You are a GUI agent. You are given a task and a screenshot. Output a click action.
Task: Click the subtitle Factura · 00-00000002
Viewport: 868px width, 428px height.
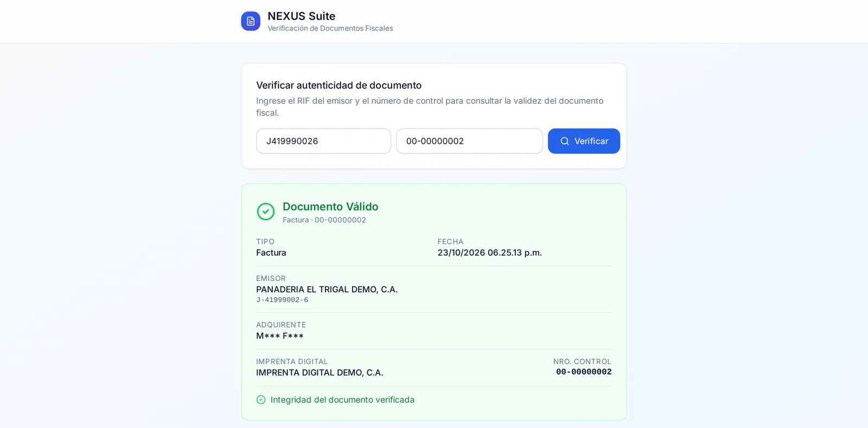[x=324, y=220]
